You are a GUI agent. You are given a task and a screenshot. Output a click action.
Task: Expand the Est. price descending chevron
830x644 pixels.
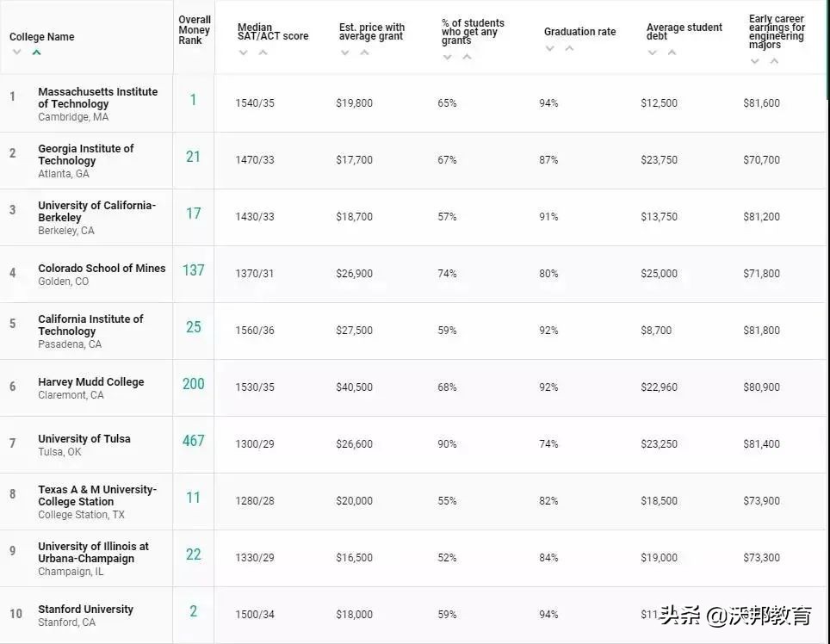pyautogui.click(x=344, y=53)
